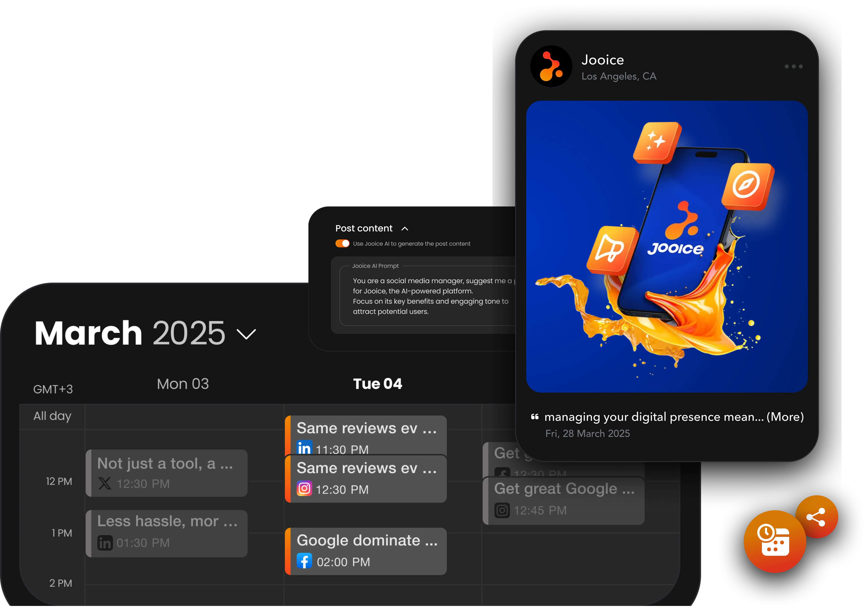The width and height of the screenshot is (868, 610).
Task: Select the Mon 03 day header
Action: click(183, 384)
